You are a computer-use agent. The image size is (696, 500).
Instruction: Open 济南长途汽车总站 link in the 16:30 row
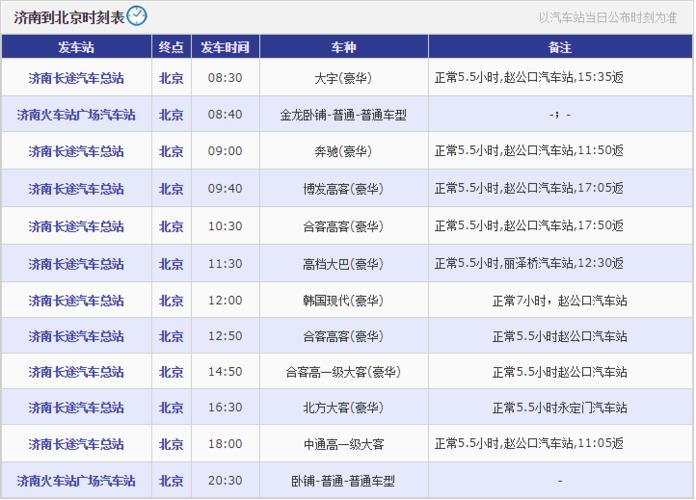[x=76, y=408]
